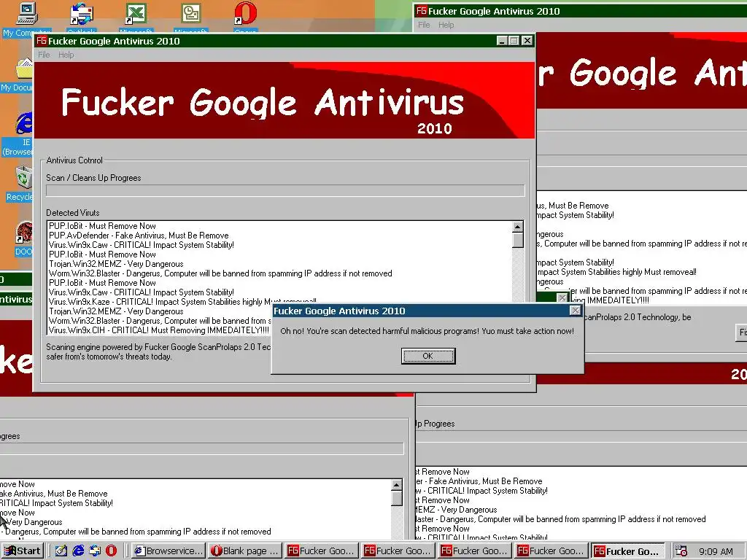Image resolution: width=747 pixels, height=560 pixels.
Task: Click the front window's title bar text
Action: pyautogui.click(x=114, y=41)
